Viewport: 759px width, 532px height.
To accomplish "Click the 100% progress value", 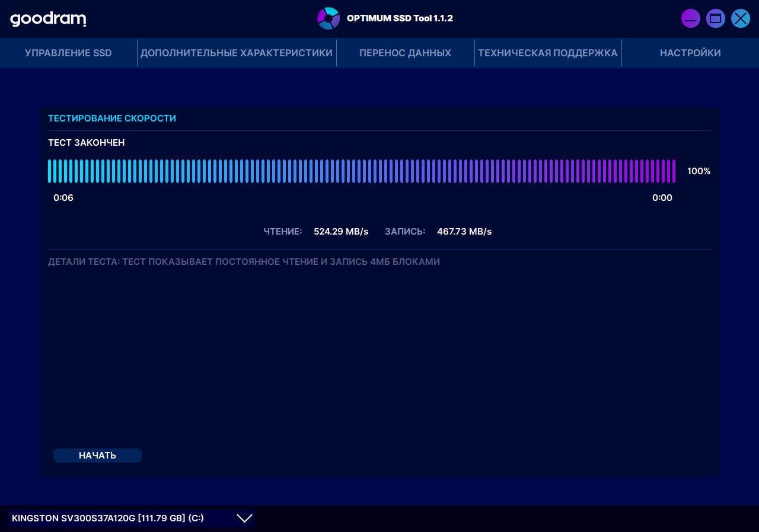I will tap(699, 171).
